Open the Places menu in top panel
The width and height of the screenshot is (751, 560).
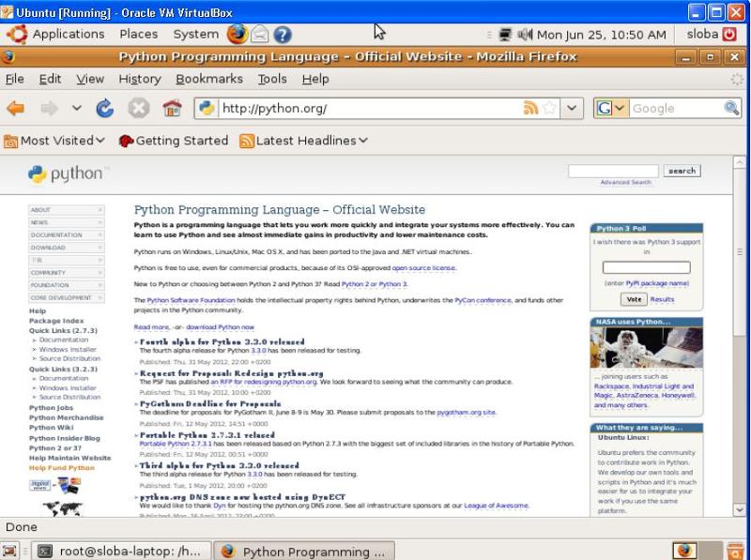138,35
